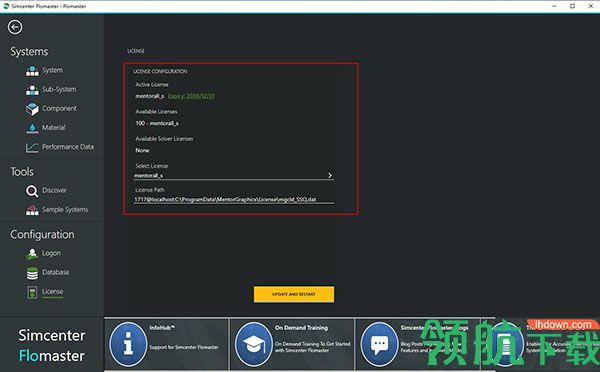Choose Material in the sidebar
This screenshot has width=600, height=372.
[x=54, y=127]
